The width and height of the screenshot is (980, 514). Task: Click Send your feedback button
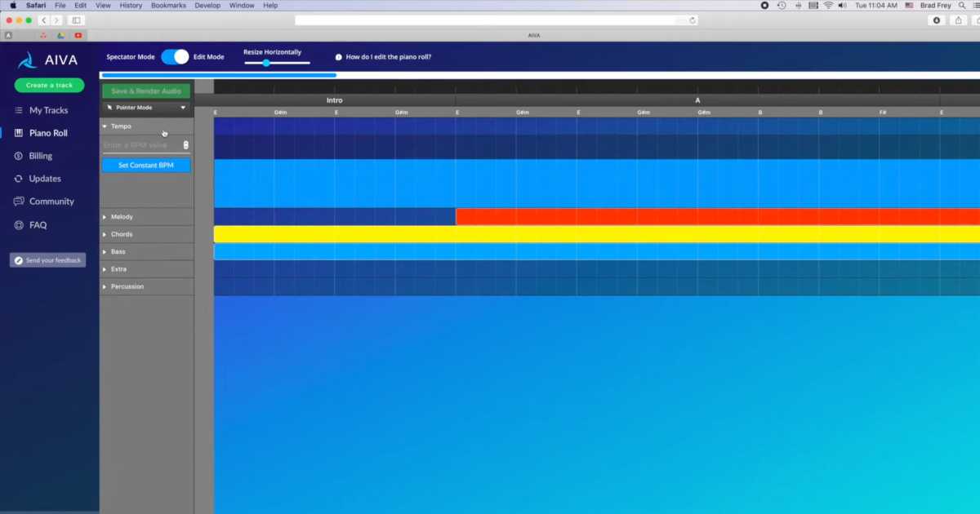click(x=47, y=260)
